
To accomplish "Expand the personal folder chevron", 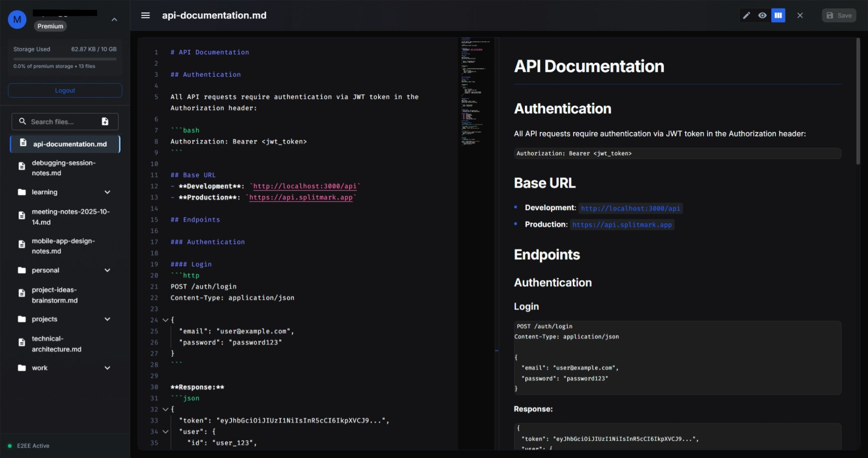I will pos(107,270).
